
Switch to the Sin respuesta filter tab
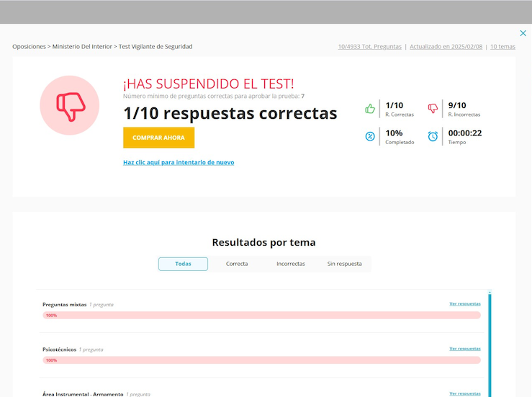[344, 264]
